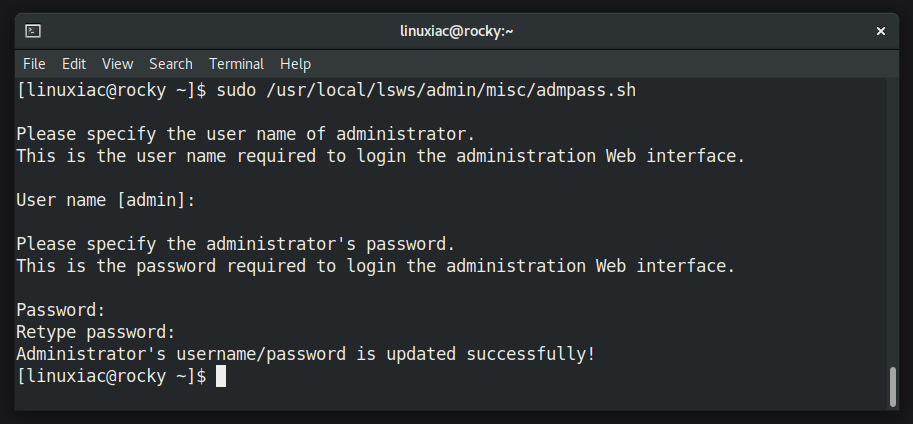Click the User name [admin]: prompt line
The width and height of the screenshot is (913, 424).
105,200
